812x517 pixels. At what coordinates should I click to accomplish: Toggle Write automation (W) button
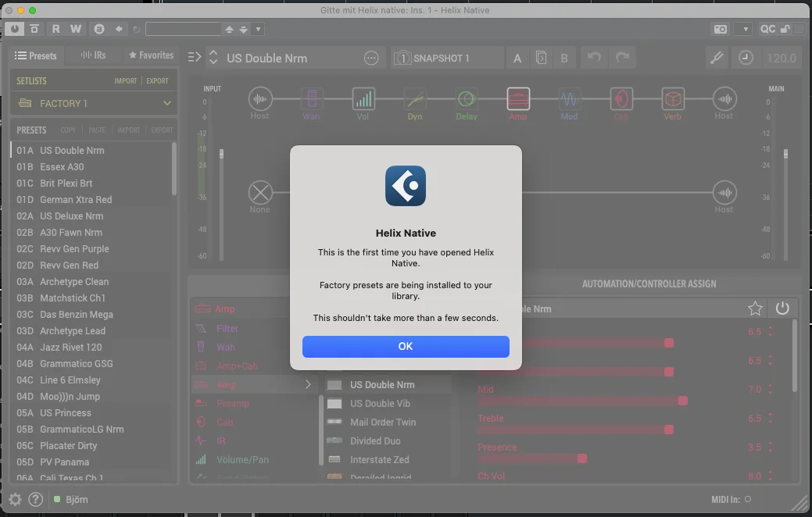pos(76,29)
